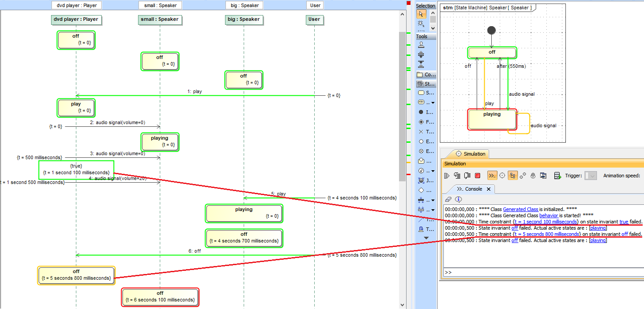Open the Trigger dropdown
644x309 pixels.
[591, 176]
